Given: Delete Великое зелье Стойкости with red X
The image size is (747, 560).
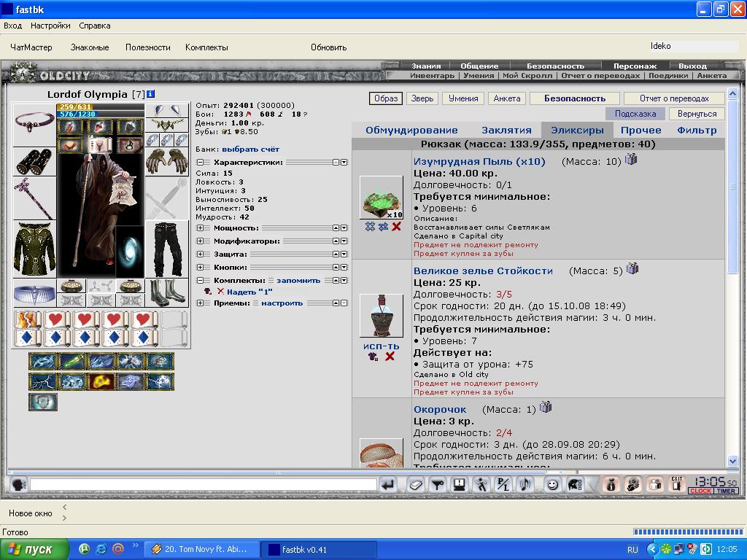Looking at the screenshot, I should click(x=390, y=356).
